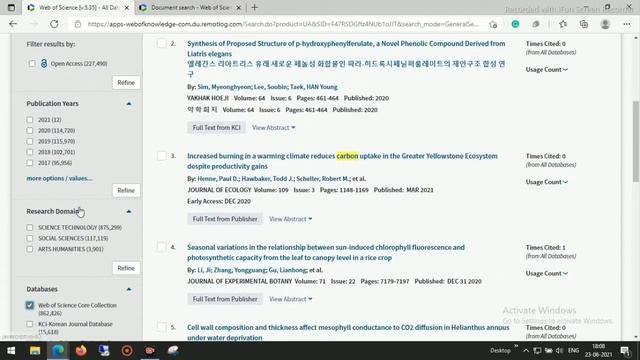Click the volume icon in system tray
640x360 pixels.
pyautogui.click(x=560, y=351)
